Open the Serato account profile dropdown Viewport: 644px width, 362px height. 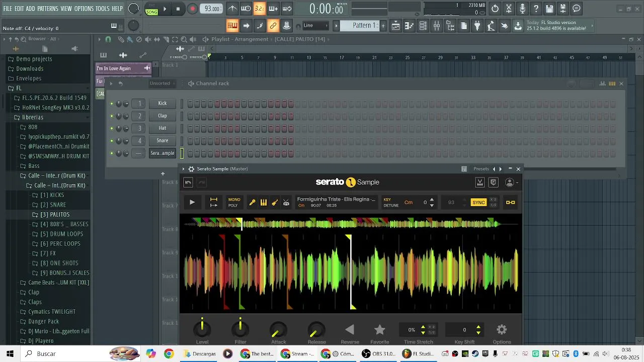(x=511, y=183)
